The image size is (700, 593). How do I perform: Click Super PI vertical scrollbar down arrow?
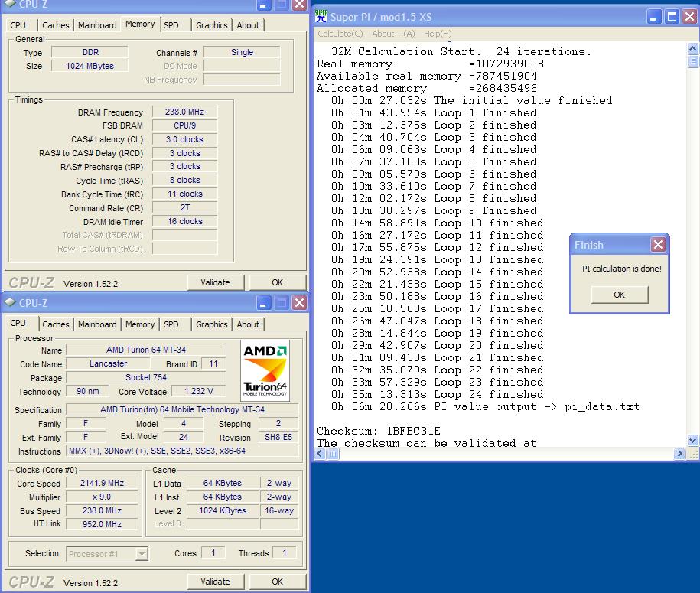pos(692,440)
